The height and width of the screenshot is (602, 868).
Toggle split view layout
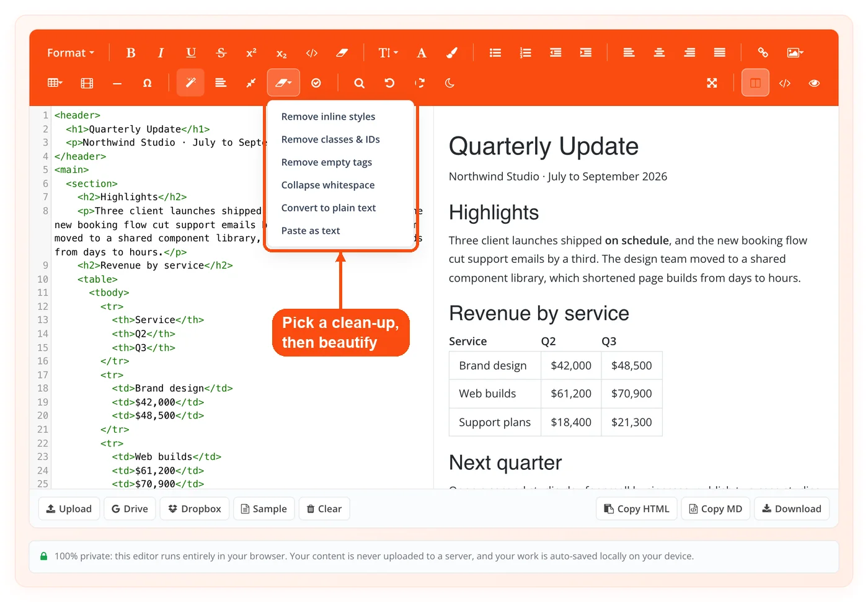click(x=755, y=83)
